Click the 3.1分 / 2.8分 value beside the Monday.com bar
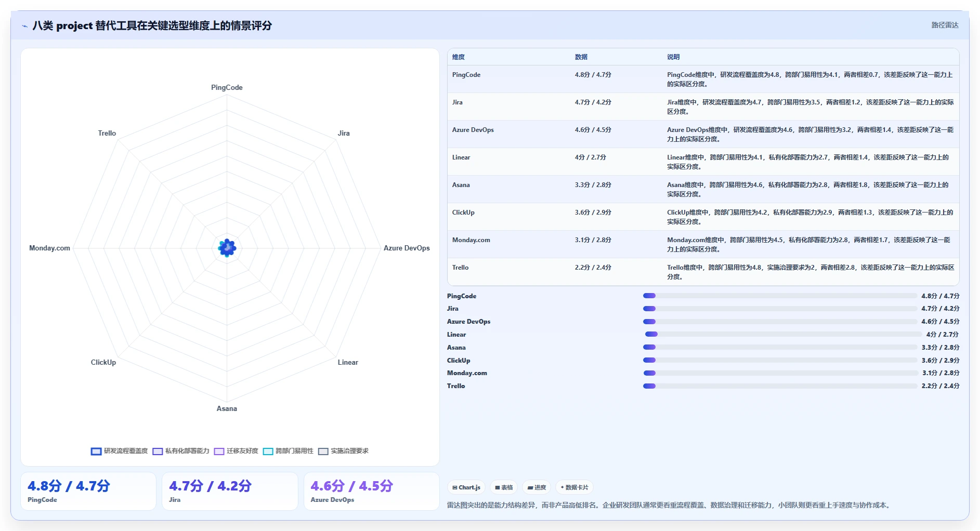 [x=941, y=373]
